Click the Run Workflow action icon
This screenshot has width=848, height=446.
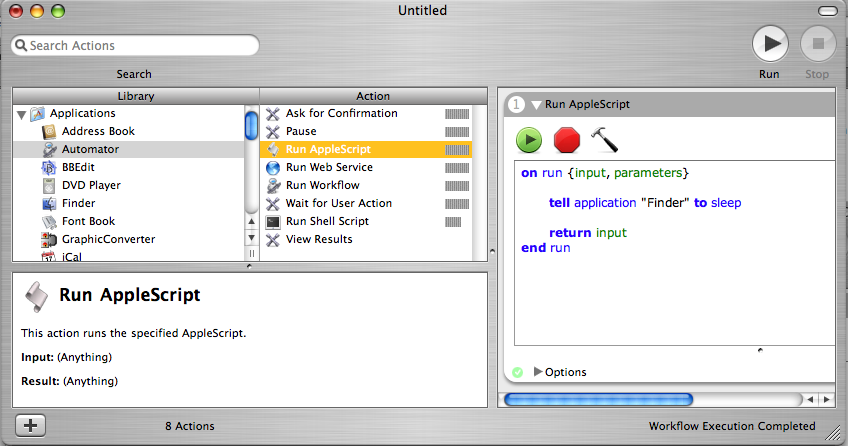pyautogui.click(x=273, y=185)
